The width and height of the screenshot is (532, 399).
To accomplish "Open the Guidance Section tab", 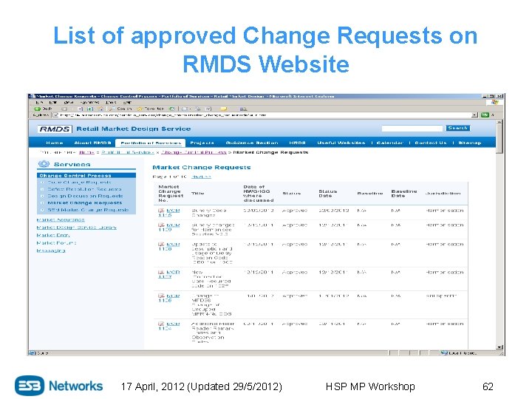I will coord(252,143).
